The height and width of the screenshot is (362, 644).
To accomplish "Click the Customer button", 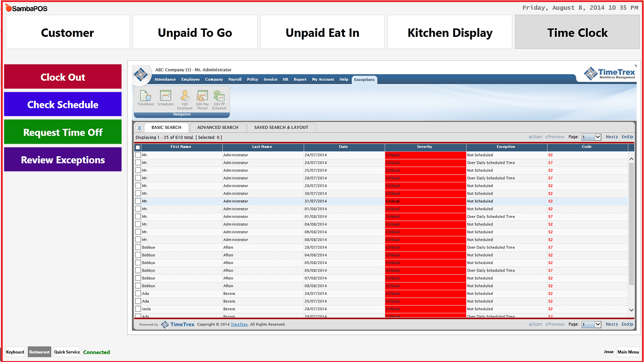I will [x=68, y=32].
